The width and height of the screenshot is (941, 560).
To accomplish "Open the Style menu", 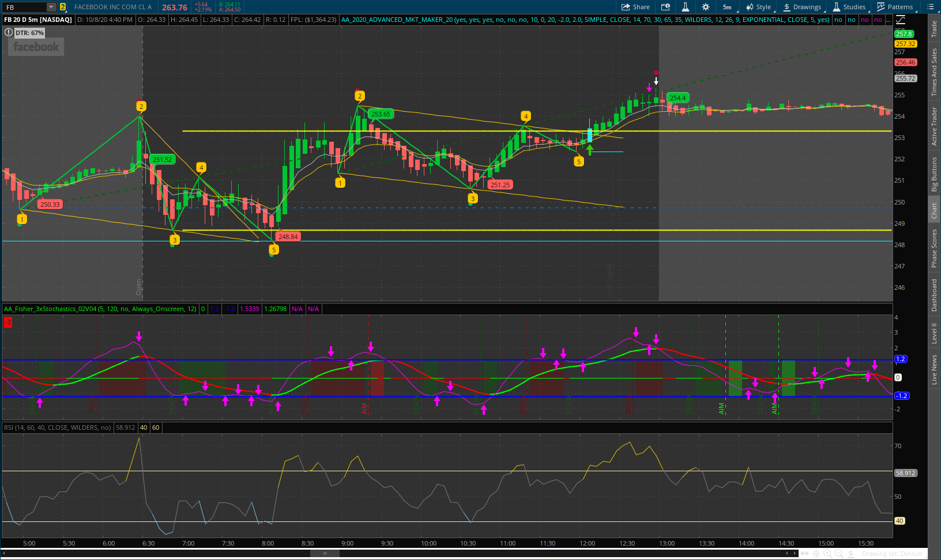I will (x=758, y=7).
